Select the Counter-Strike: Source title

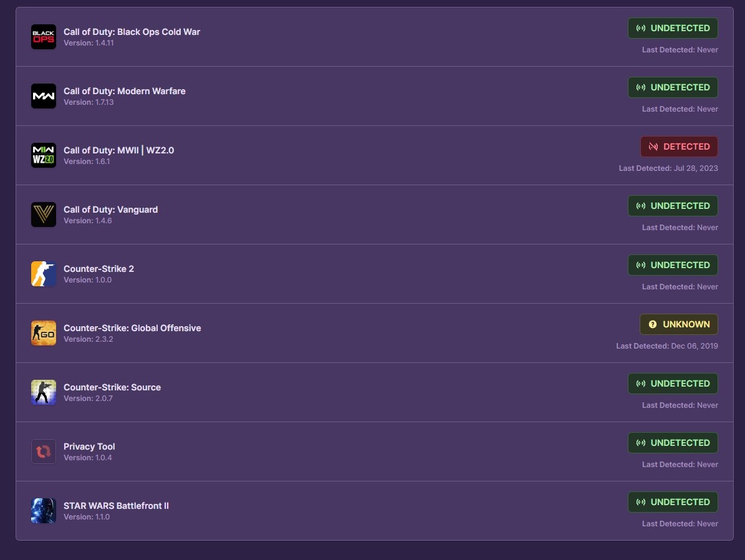pyautogui.click(x=112, y=387)
